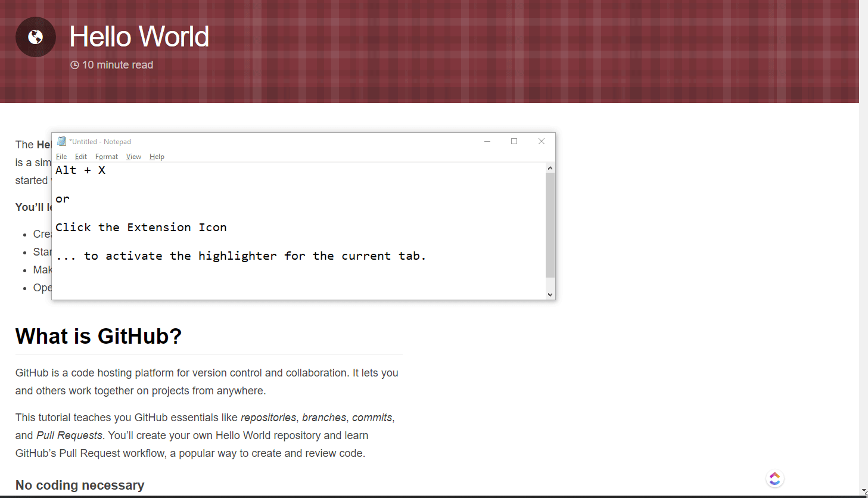868x498 pixels.
Task: Open the View menu in Notepad
Action: [133, 157]
